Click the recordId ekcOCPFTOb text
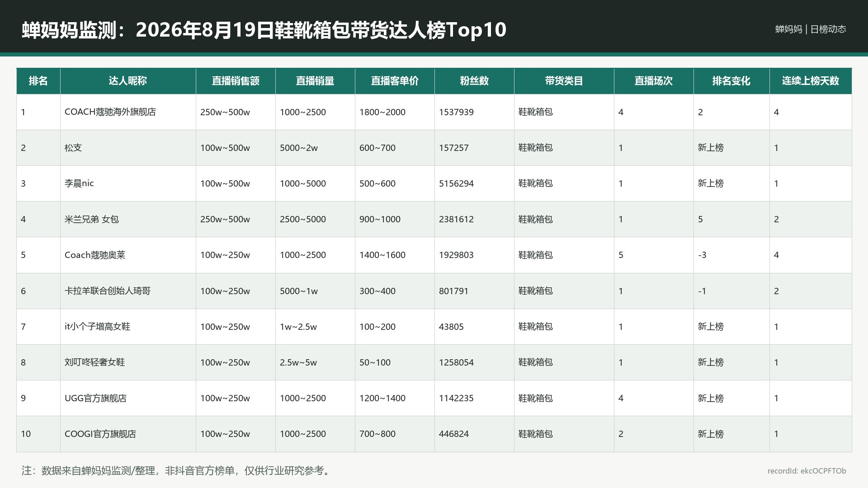This screenshot has width=868, height=488. [807, 471]
